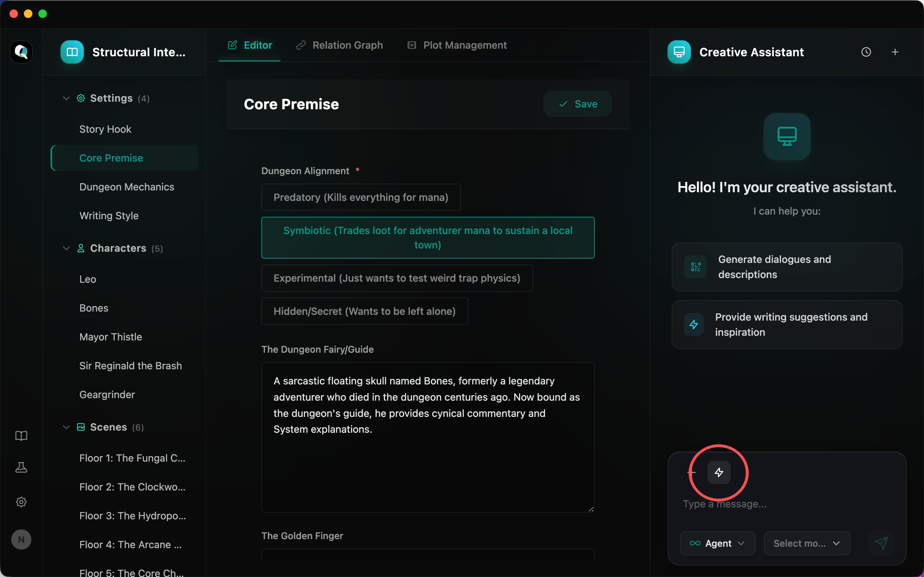The height and width of the screenshot is (577, 924).
Task: Open the model selection dropdown
Action: click(806, 543)
